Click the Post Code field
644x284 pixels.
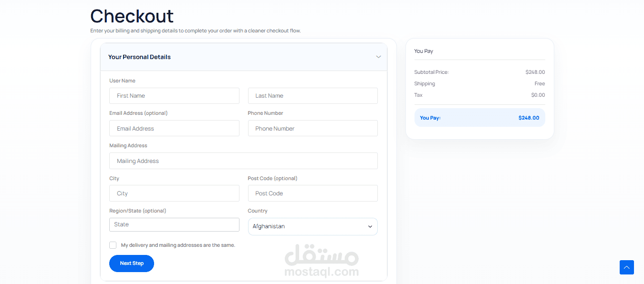[312, 193]
